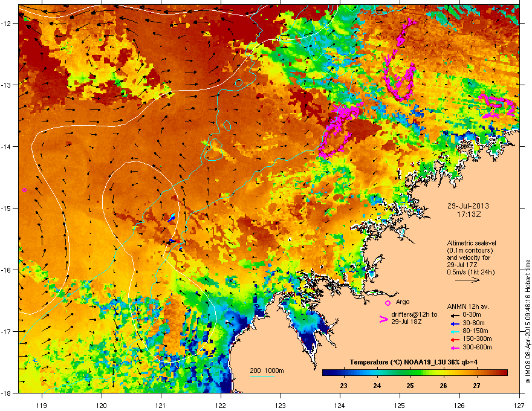The image size is (532, 411).
Task: Click latitude axis label -16
Action: pyautogui.click(x=6, y=270)
